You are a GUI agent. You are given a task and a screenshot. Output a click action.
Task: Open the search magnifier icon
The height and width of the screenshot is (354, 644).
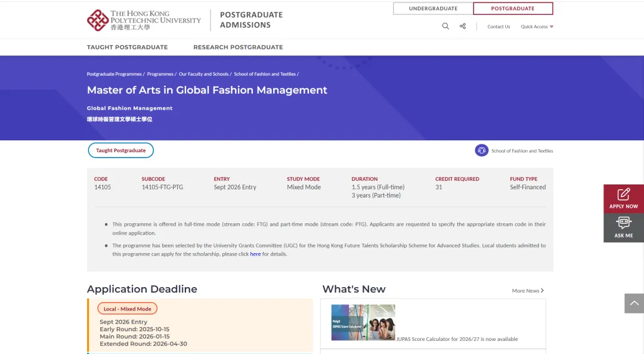coord(445,26)
